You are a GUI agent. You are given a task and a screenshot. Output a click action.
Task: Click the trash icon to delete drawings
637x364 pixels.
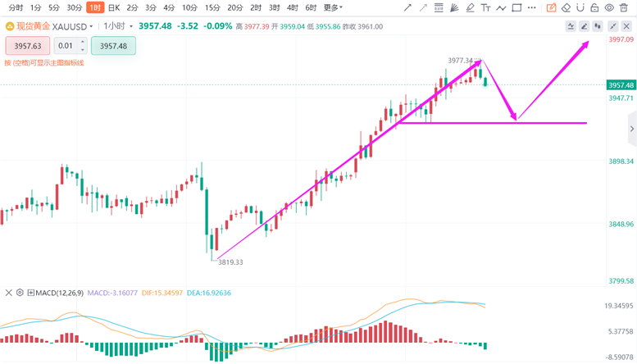625,7
